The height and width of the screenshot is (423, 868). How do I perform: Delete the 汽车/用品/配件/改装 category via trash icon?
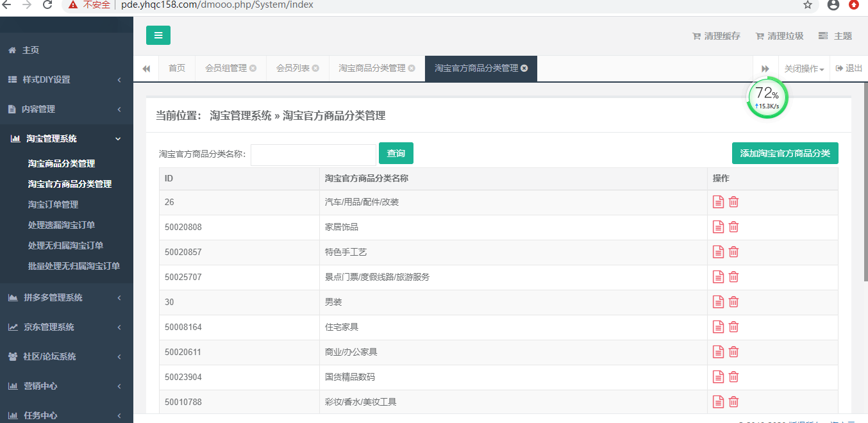[x=734, y=202]
